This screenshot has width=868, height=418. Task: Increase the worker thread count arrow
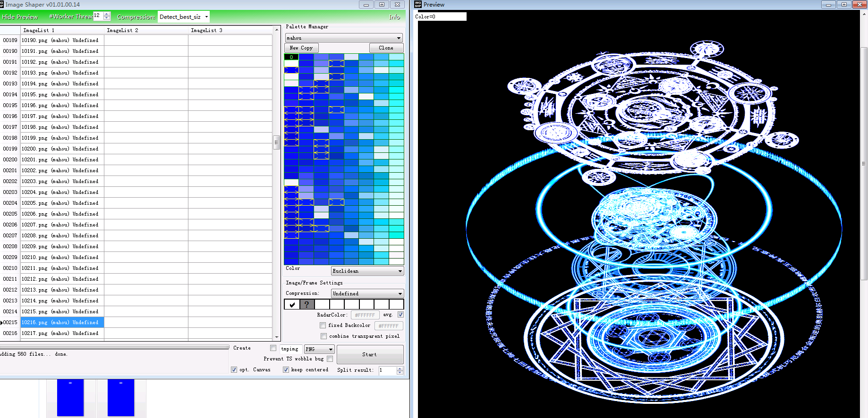point(107,14)
